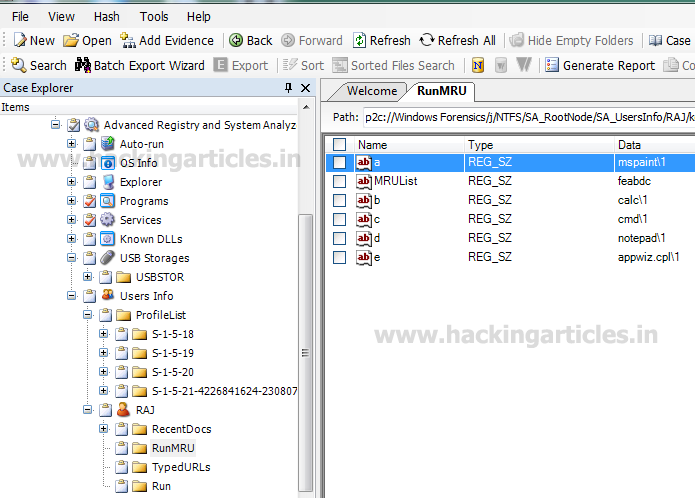Image resolution: width=695 pixels, height=498 pixels.
Task: Select the S-1-5-20 profile folder
Action: (x=173, y=372)
